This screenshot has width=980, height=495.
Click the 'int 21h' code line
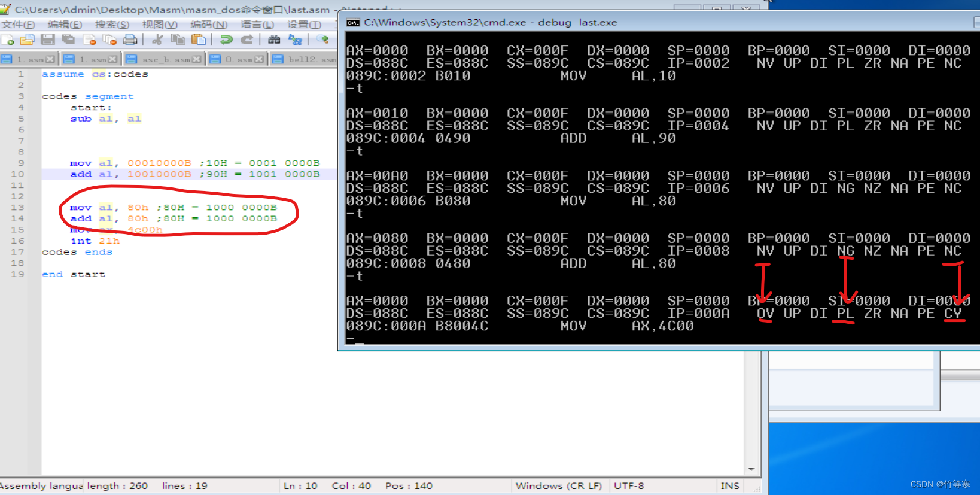[95, 241]
